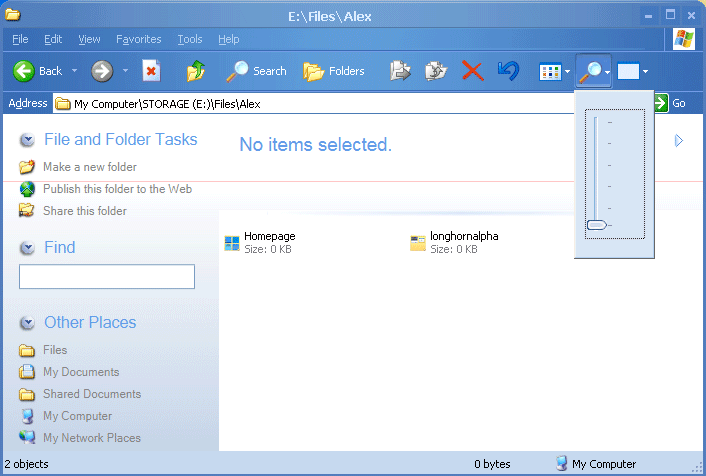This screenshot has width=706, height=476.
Task: Click Make a new folder link
Action: tap(90, 167)
